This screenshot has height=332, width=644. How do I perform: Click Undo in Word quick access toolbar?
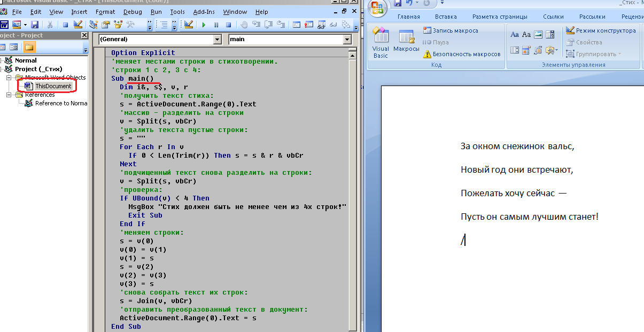[x=409, y=3]
